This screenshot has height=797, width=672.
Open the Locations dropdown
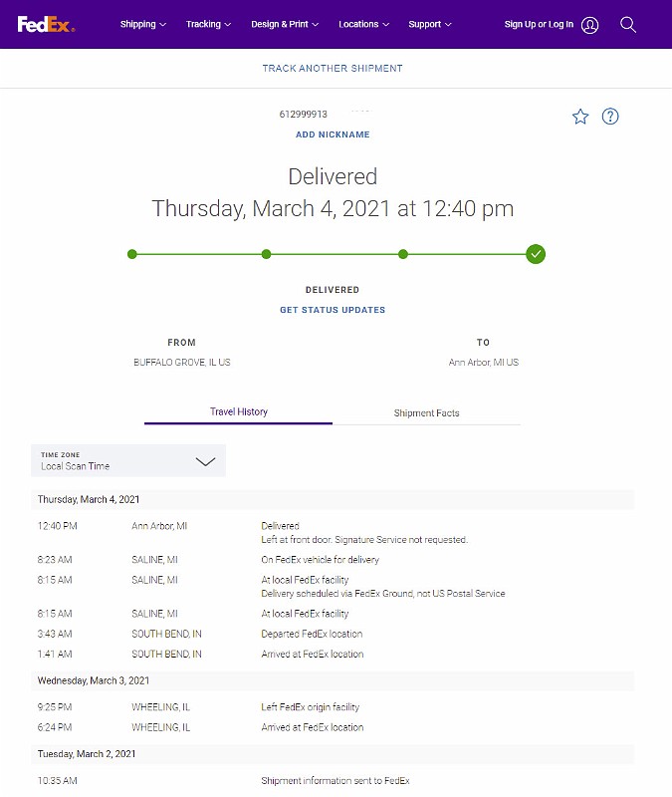pyautogui.click(x=363, y=24)
